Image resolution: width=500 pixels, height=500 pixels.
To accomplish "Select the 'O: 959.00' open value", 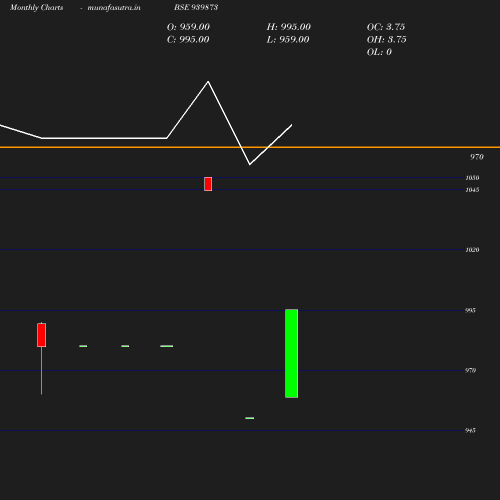I will 188,27.
